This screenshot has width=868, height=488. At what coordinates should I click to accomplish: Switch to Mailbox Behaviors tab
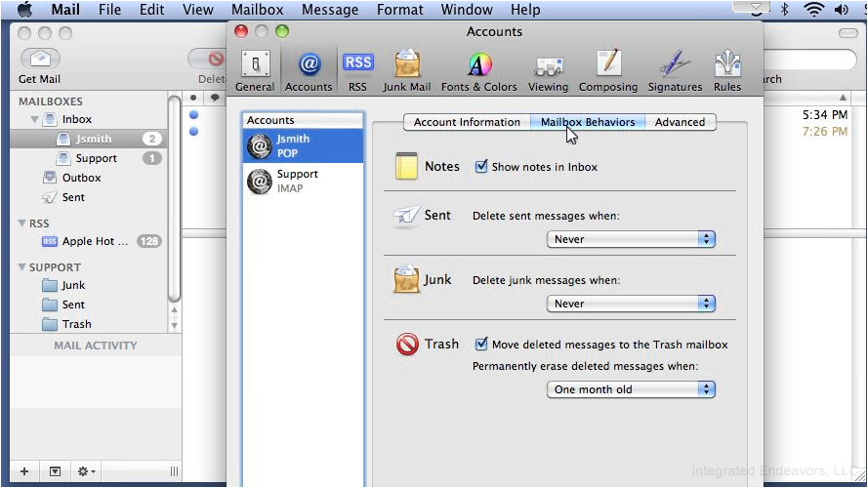click(x=588, y=122)
